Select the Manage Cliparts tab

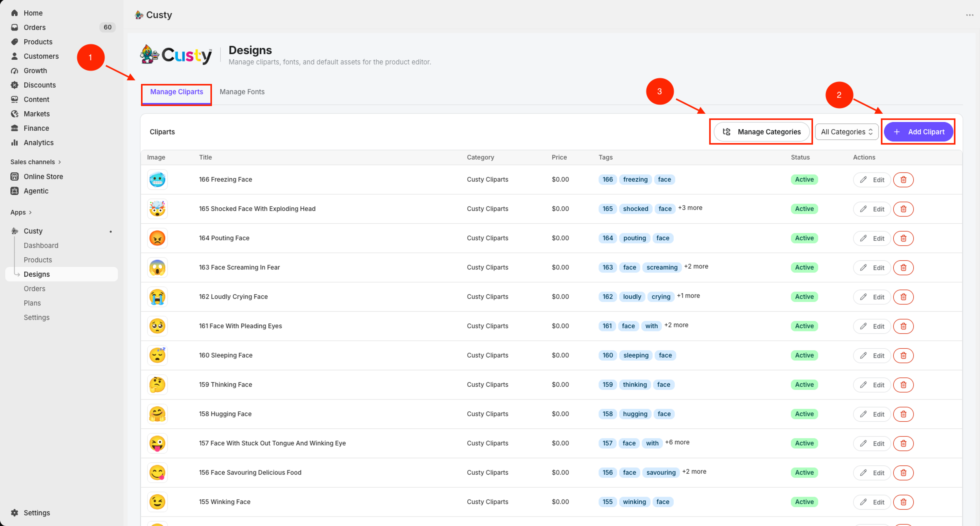(x=177, y=92)
